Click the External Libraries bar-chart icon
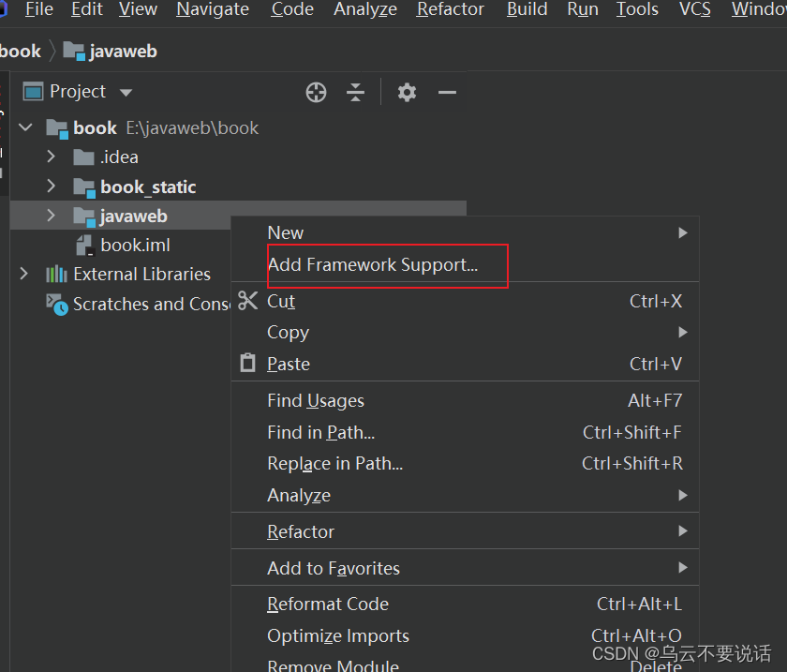Viewport: 787px width, 672px height. [x=56, y=275]
